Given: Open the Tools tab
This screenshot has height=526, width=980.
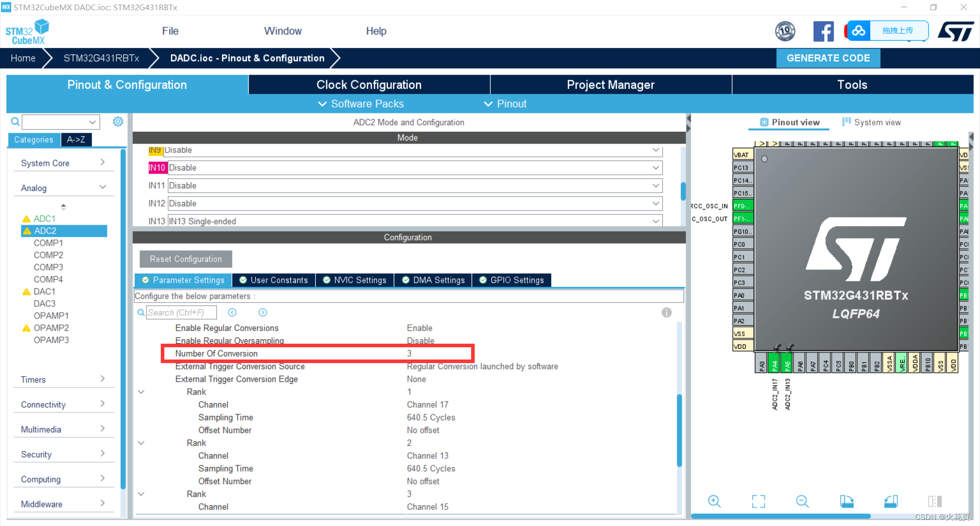Looking at the screenshot, I should point(852,85).
